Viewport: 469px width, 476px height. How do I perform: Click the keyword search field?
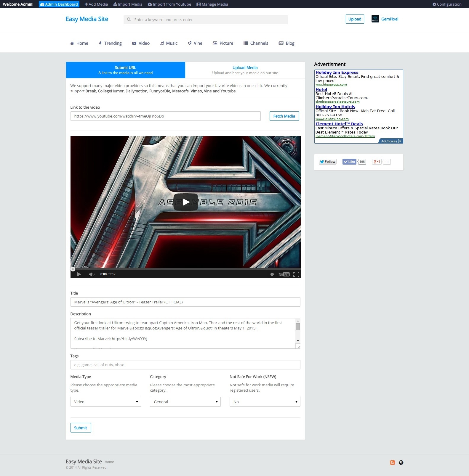pos(206,20)
